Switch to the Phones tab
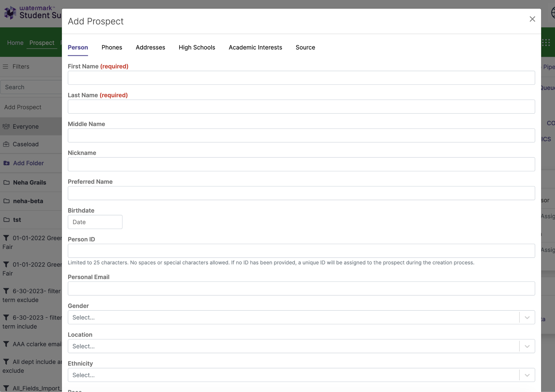 click(112, 47)
